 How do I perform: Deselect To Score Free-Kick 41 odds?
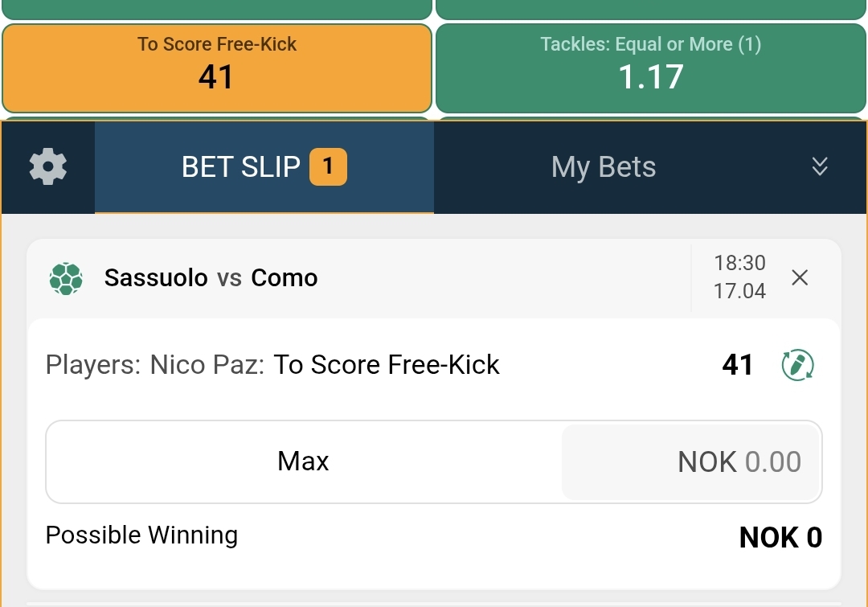pos(217,68)
